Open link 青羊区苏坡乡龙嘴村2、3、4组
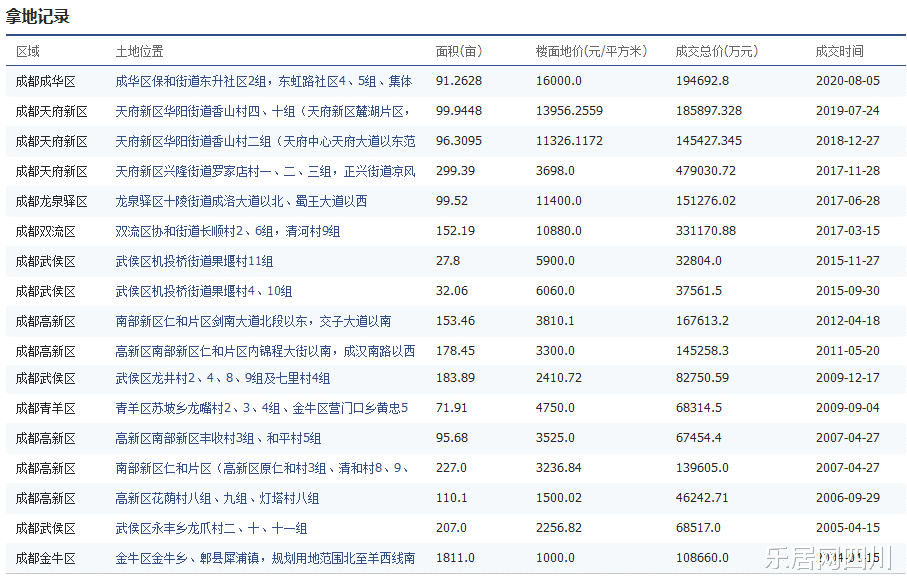The height and width of the screenshot is (588, 907). (x=261, y=409)
